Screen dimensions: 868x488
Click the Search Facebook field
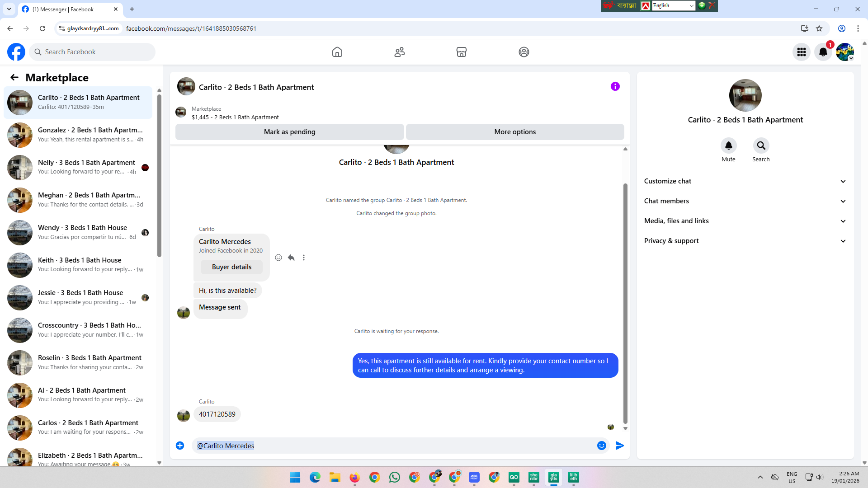[92, 52]
